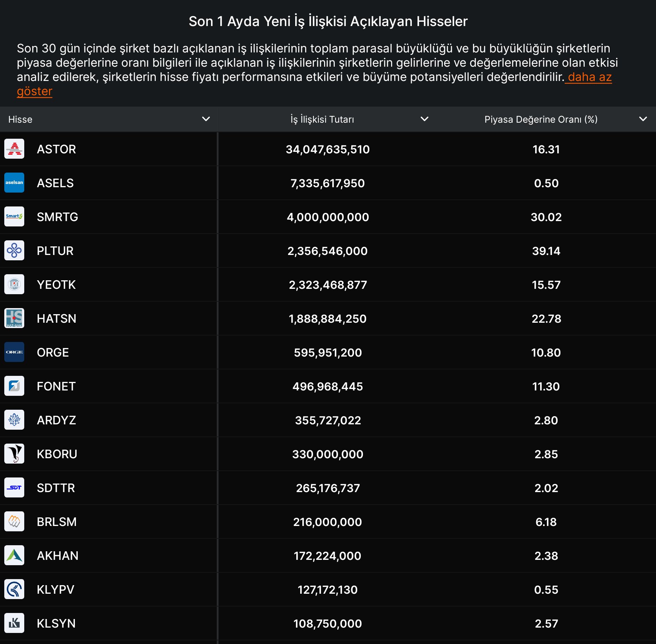Click the Smart logo beside SMRTG

coord(14,217)
